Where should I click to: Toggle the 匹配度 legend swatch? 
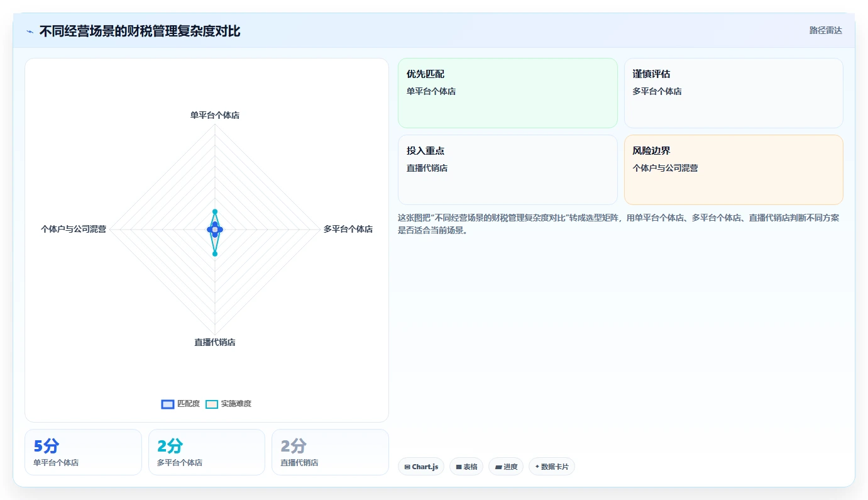(x=168, y=404)
